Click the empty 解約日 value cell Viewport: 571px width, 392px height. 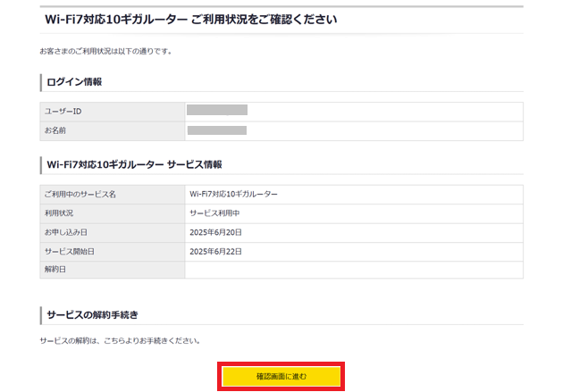(x=354, y=270)
